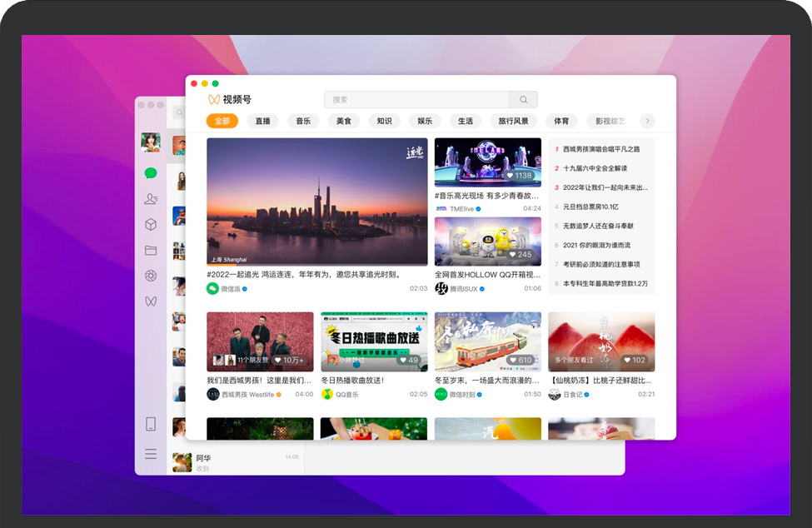Open the Chats icon in WeChat sidebar
The image size is (812, 528).
point(151,173)
